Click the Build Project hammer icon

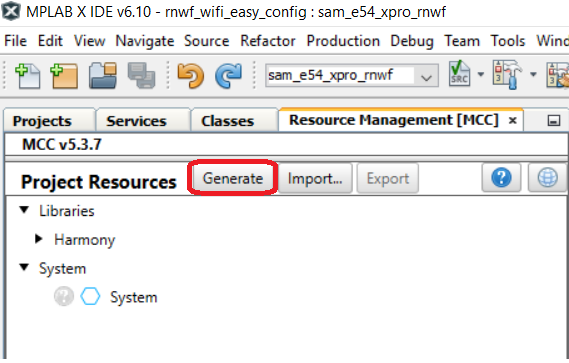(x=508, y=74)
